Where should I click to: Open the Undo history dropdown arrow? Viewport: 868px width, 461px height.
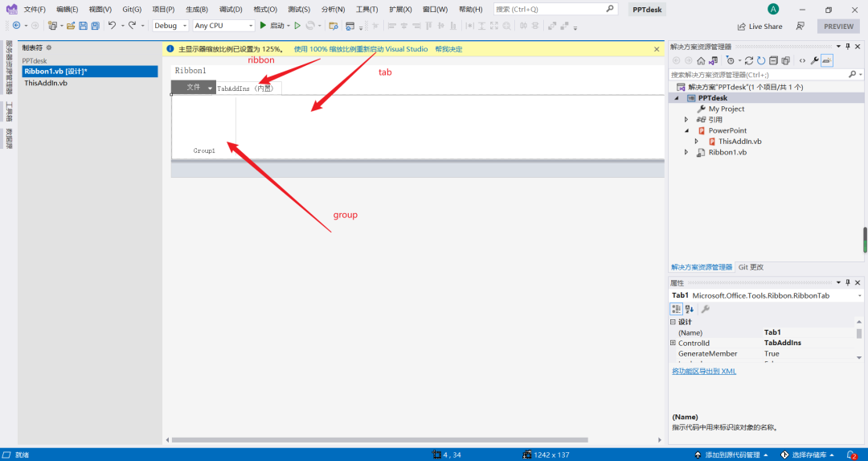click(x=122, y=26)
